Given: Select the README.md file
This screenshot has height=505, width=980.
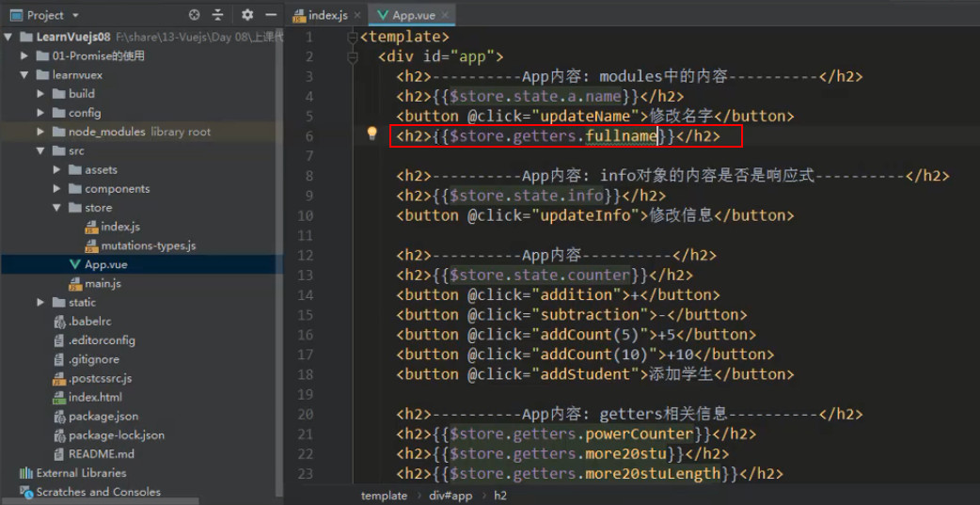Looking at the screenshot, I should click(102, 454).
